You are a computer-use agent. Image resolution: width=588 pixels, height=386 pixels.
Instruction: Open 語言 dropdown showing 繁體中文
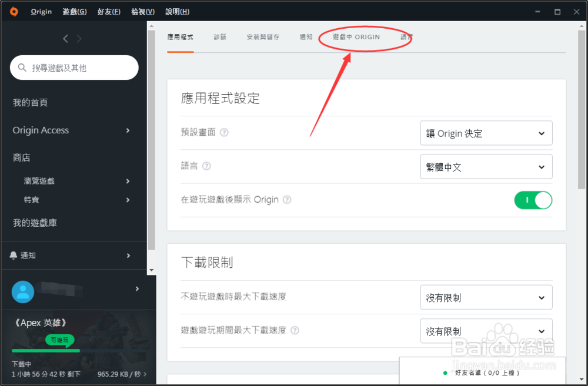[486, 167]
